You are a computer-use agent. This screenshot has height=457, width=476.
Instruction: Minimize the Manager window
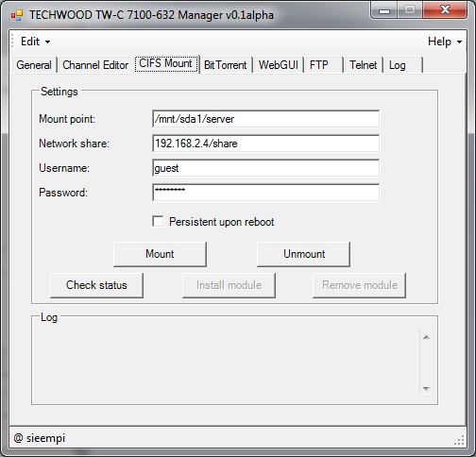384,10
